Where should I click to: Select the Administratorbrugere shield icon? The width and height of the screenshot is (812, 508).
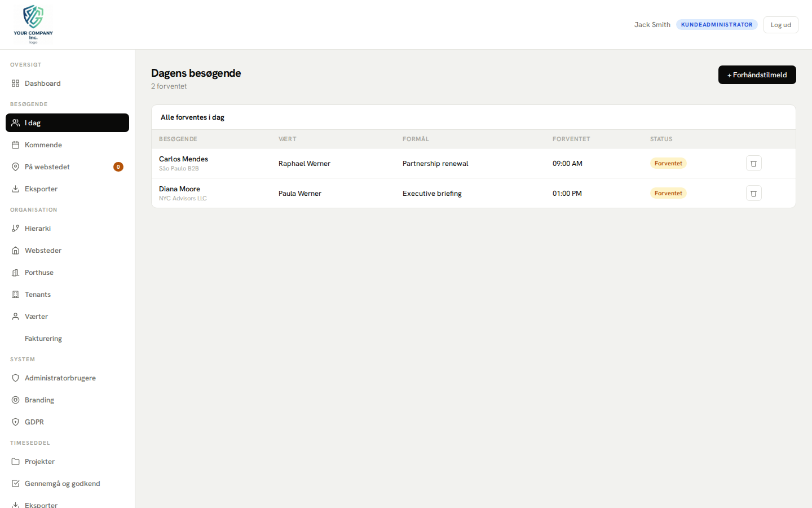[x=15, y=378]
